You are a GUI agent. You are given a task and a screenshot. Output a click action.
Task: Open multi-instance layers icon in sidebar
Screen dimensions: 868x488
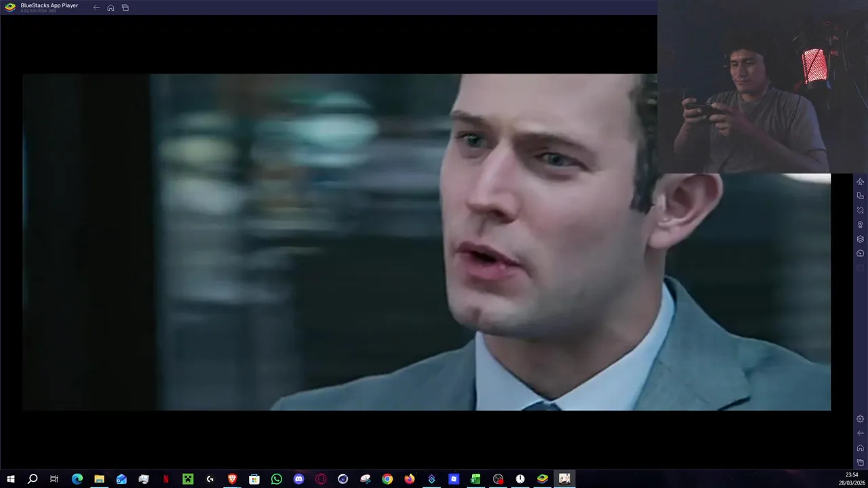tap(860, 239)
